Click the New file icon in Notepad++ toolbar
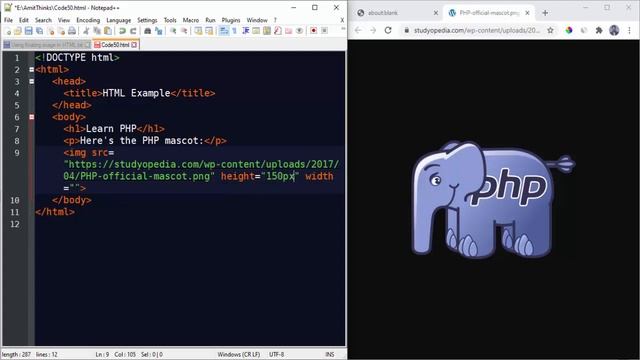 coord(7,31)
